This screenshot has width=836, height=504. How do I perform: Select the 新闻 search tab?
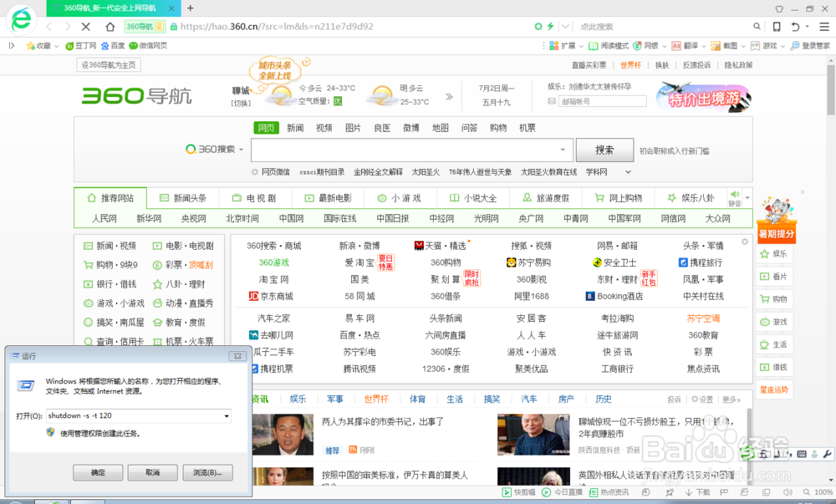pyautogui.click(x=295, y=128)
